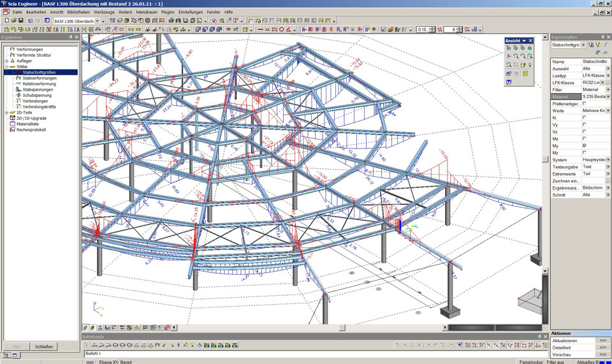Uncheck the My checkbox
The width and height of the screenshot is (612, 364).
point(585,145)
